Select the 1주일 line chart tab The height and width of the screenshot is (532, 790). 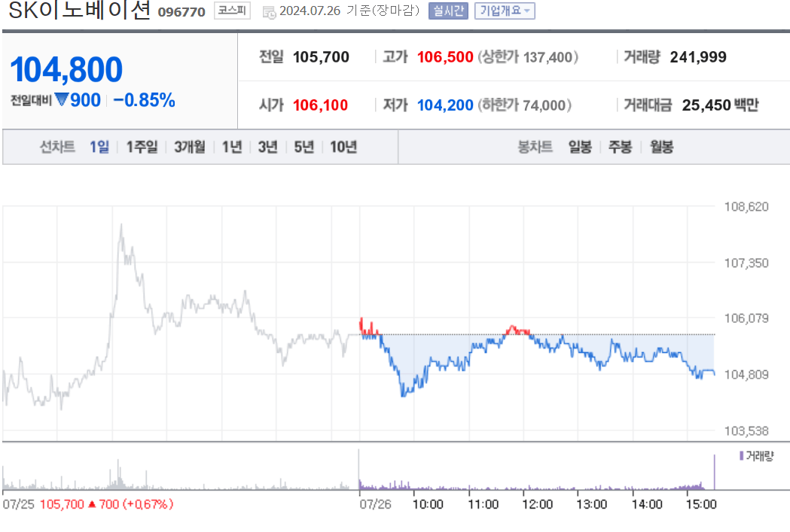(142, 147)
